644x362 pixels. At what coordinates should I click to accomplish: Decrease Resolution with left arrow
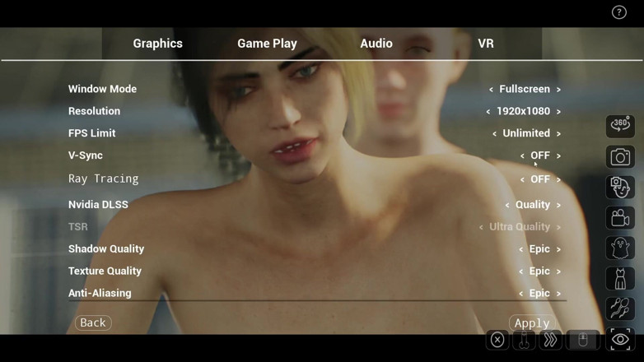coord(488,112)
